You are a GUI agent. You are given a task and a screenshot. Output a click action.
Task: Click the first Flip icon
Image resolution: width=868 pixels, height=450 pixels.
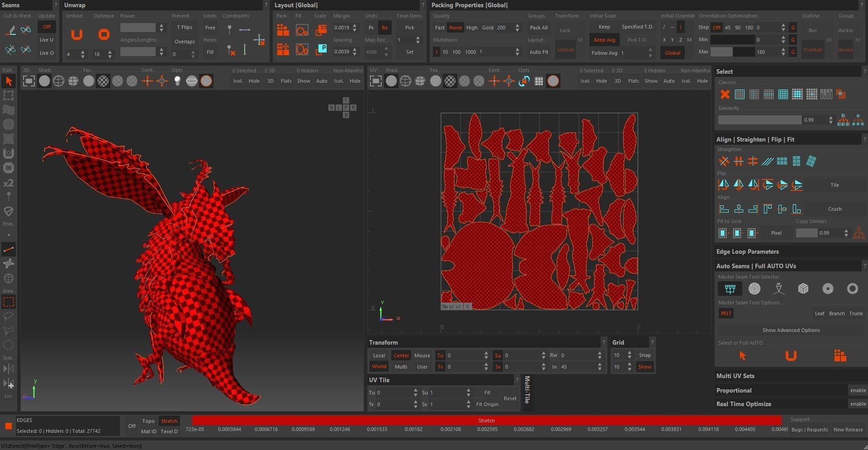724,185
